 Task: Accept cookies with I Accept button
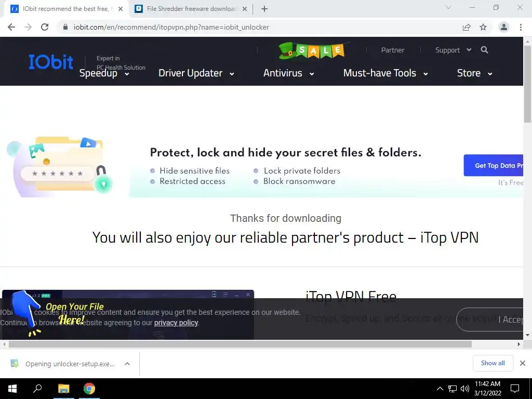(x=490, y=320)
